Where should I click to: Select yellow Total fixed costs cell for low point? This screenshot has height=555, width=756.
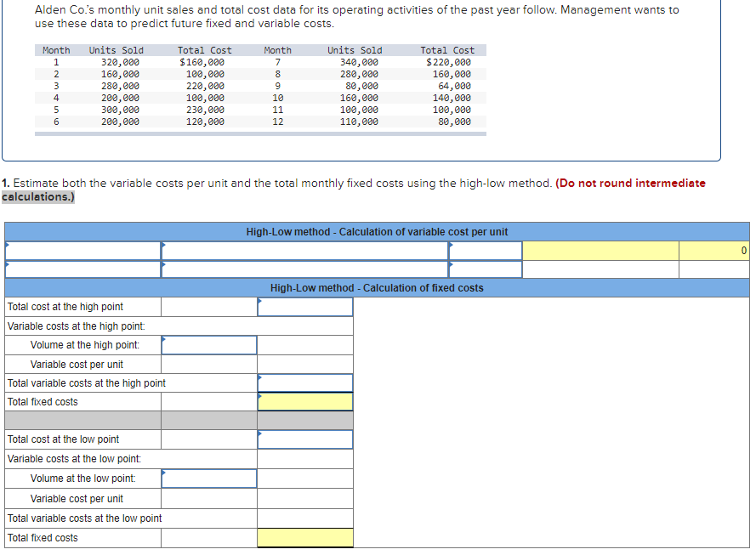305,538
